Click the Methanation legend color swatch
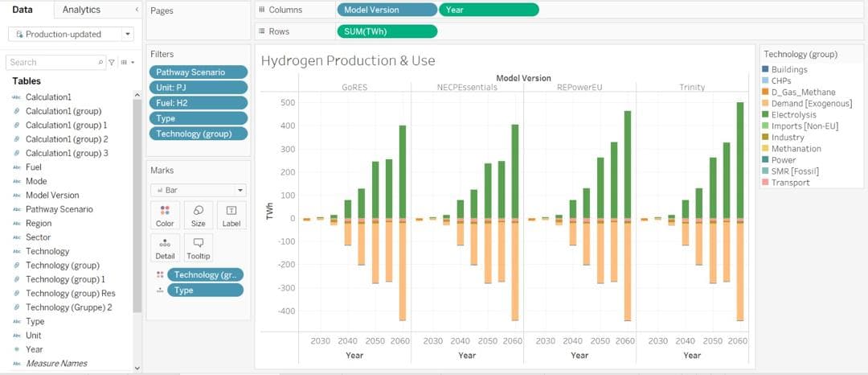Image resolution: width=868 pixels, height=375 pixels. tap(765, 148)
